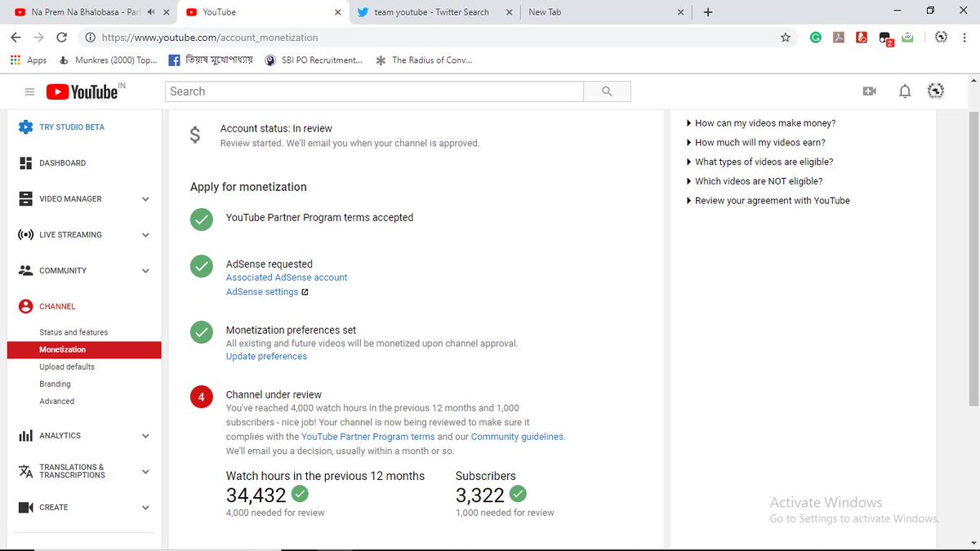
Task: Bookmark this page with the star icon
Action: [786, 38]
